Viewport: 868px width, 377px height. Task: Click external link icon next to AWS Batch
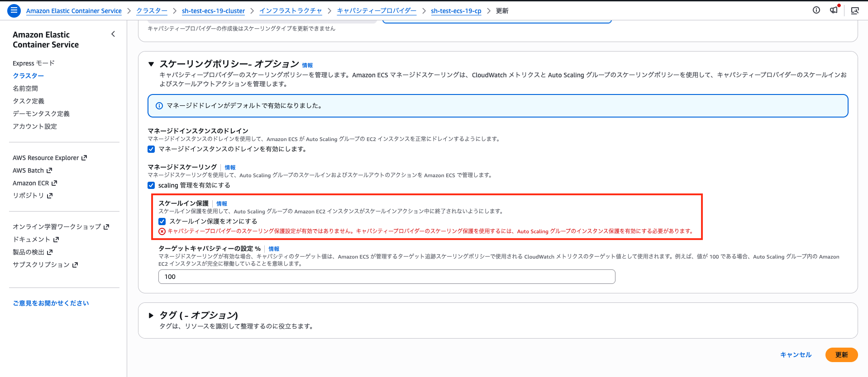click(49, 170)
